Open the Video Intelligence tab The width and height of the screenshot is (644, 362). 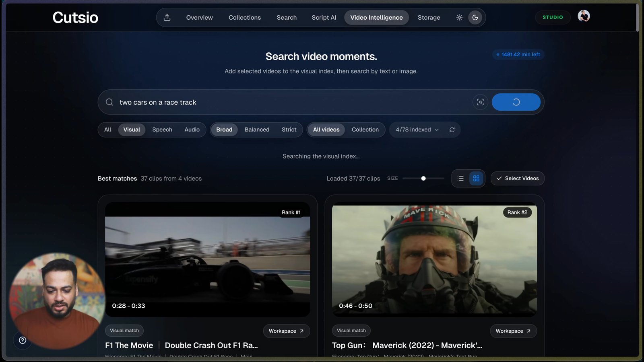point(376,17)
